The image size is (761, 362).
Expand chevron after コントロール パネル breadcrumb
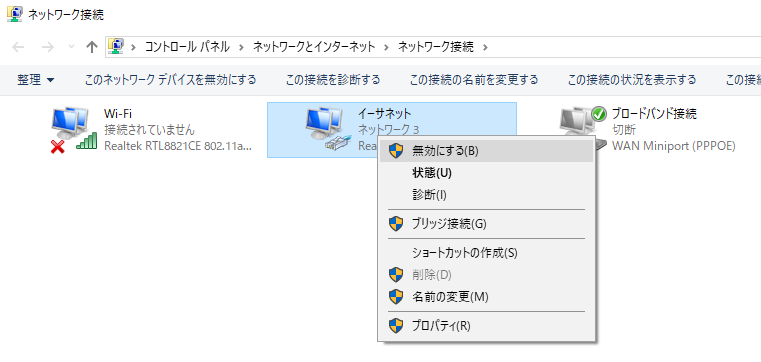pyautogui.click(x=240, y=47)
